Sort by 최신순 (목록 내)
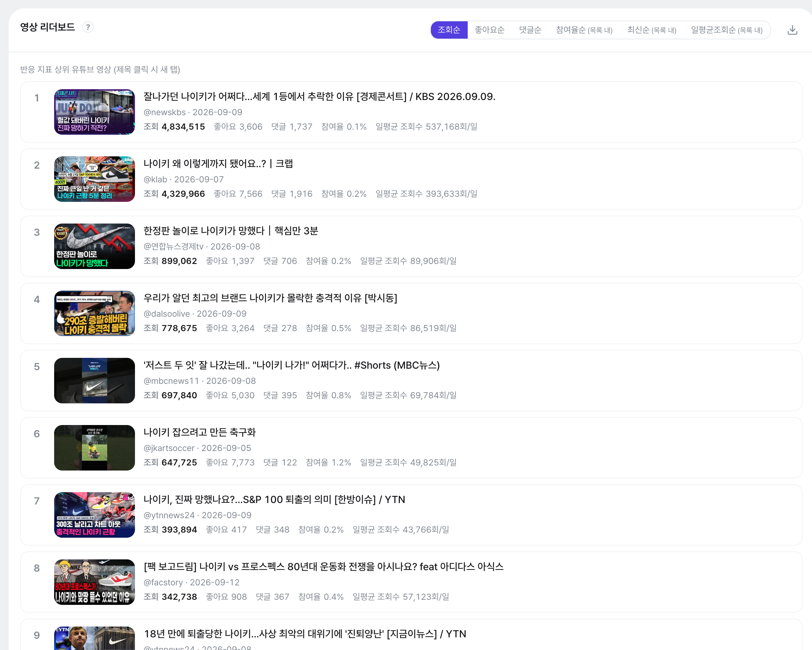This screenshot has height=650, width=812. 651,30
